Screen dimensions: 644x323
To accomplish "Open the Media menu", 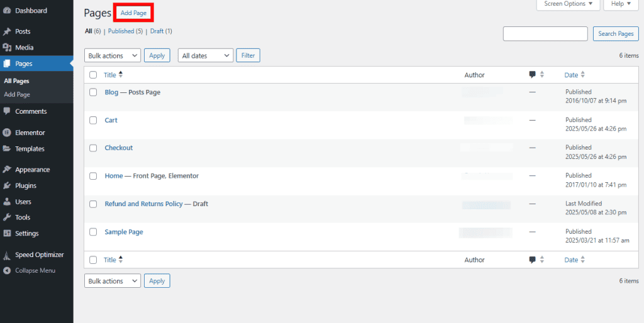I will (25, 48).
